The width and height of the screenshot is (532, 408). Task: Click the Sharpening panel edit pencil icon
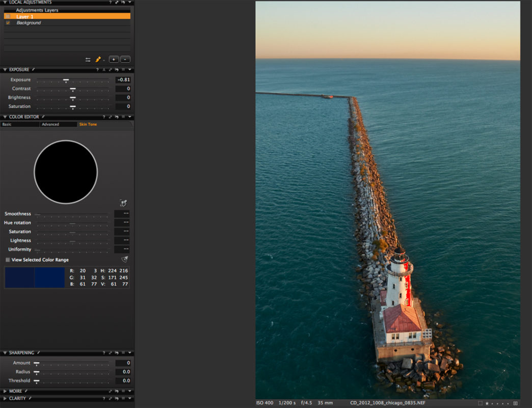38,352
